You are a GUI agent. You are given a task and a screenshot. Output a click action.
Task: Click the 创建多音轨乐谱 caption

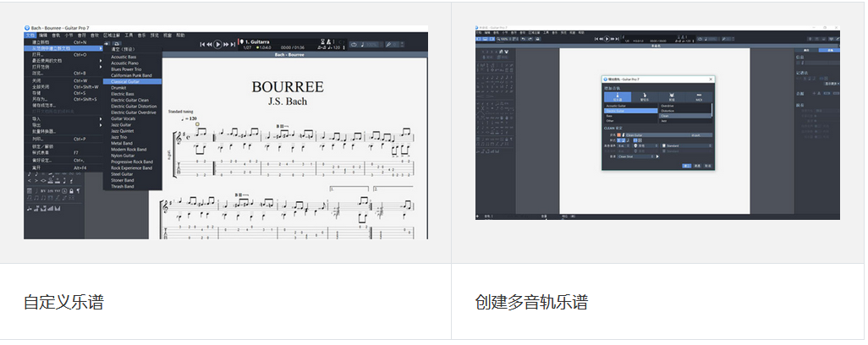(531, 302)
